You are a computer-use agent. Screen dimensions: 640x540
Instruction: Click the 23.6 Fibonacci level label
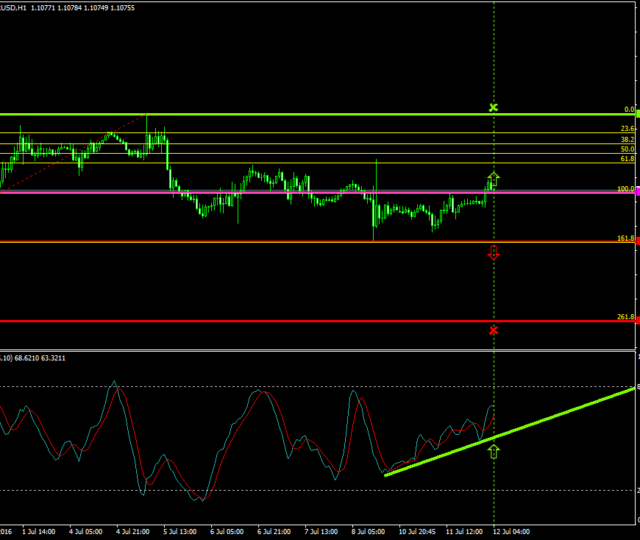pyautogui.click(x=627, y=129)
